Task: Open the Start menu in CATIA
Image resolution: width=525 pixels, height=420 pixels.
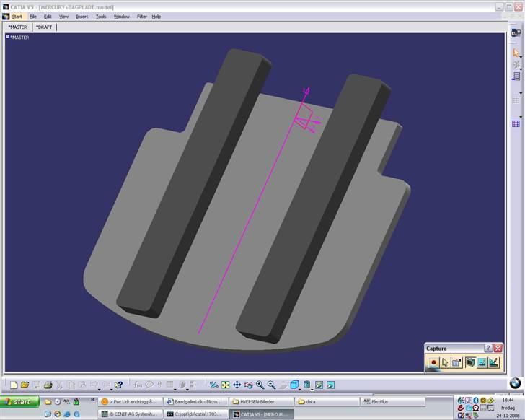Action: (17, 17)
